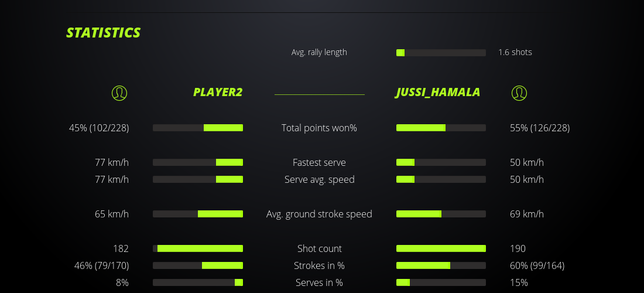Viewport: 644px width, 293px height.
Task: Click the 55% (126/228) value
Action: coord(540,128)
